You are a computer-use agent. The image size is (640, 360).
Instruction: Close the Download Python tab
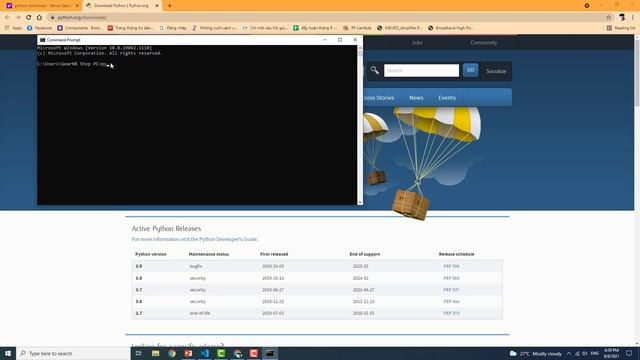[x=157, y=6]
